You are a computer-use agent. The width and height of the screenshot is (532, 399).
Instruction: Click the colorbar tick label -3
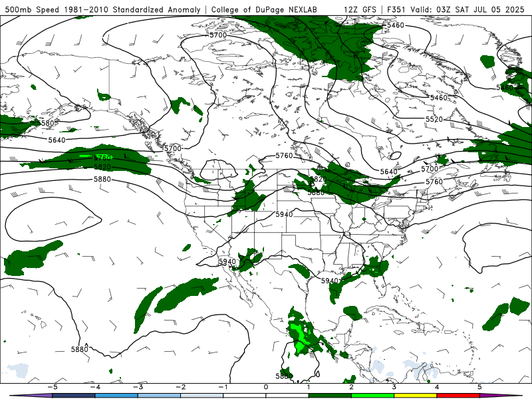click(x=138, y=387)
